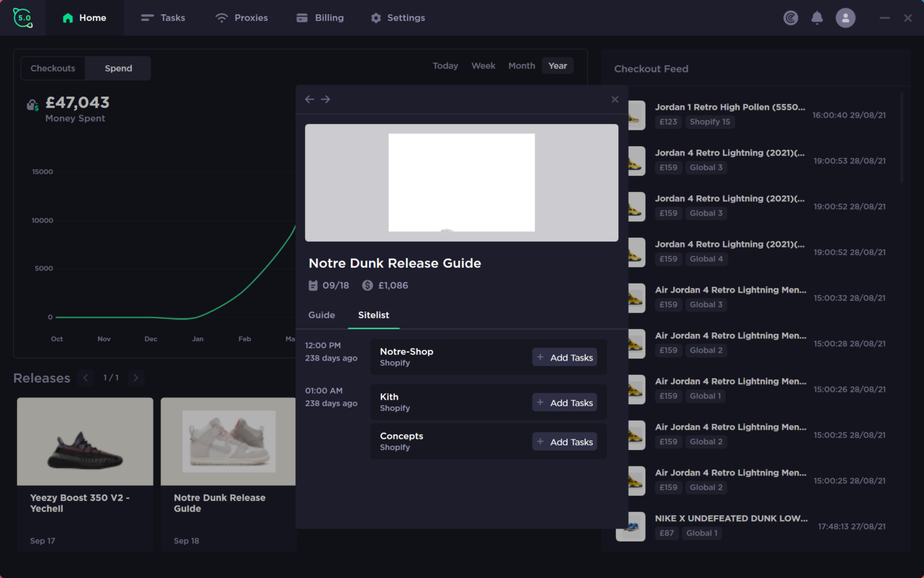Click the release guide banner image
Image resolution: width=924 pixels, height=578 pixels.
pos(462,183)
